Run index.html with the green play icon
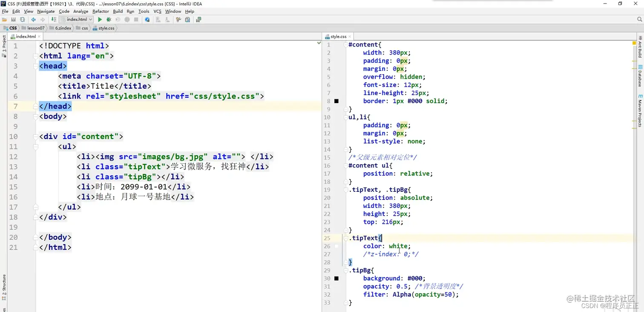644x312 pixels. point(100,20)
